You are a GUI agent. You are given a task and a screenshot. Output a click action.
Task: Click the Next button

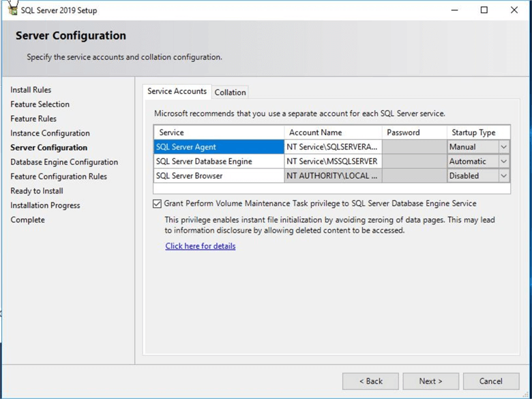click(x=430, y=381)
